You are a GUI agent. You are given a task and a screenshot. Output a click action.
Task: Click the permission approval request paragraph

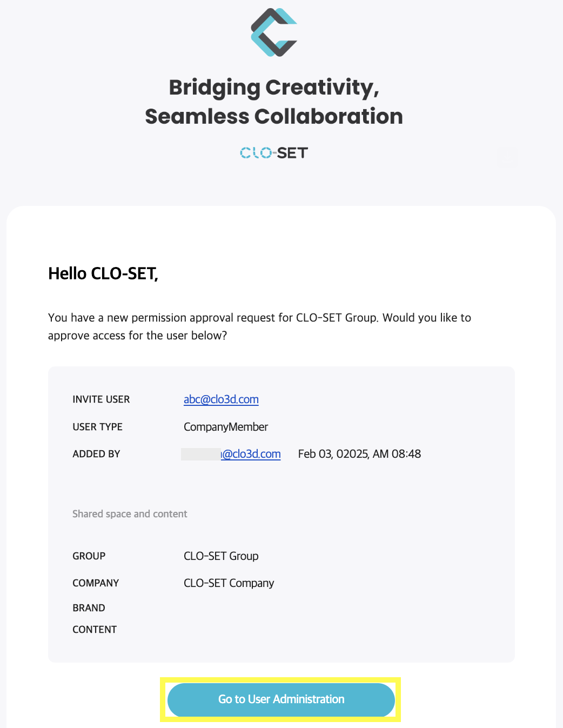point(259,326)
